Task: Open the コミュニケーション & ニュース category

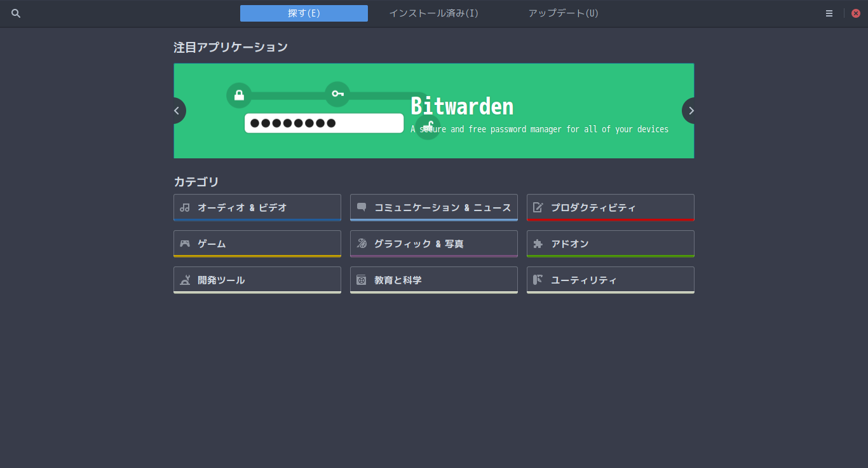Action: [x=434, y=207]
